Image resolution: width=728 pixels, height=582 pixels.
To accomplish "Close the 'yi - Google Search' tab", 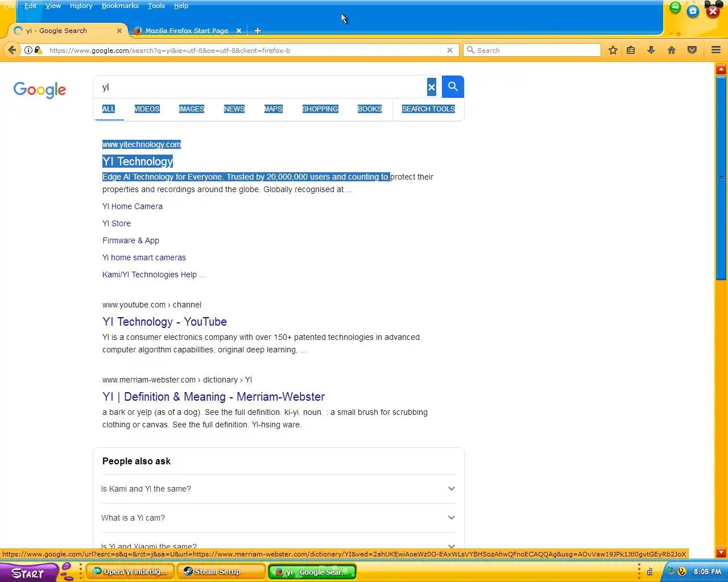I will click(119, 31).
